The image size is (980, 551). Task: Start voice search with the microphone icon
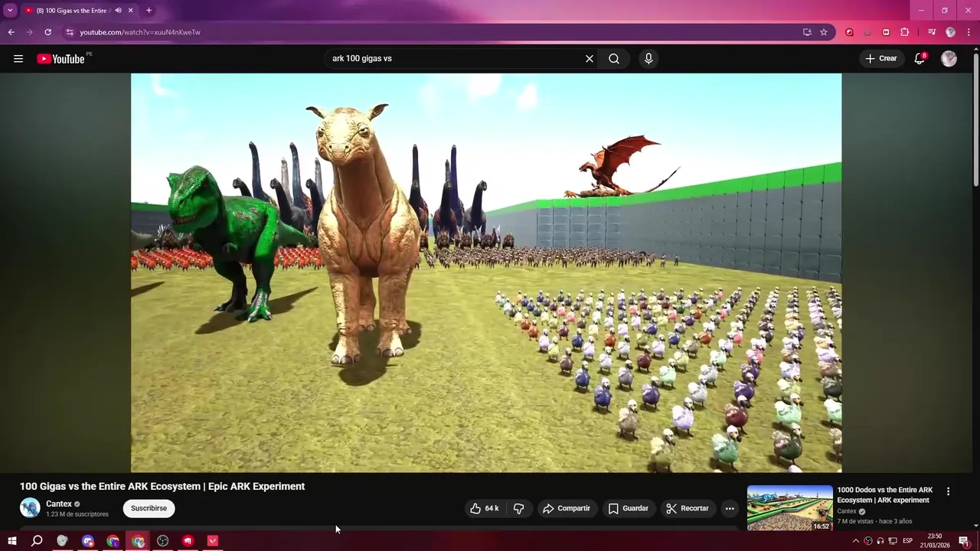click(648, 59)
